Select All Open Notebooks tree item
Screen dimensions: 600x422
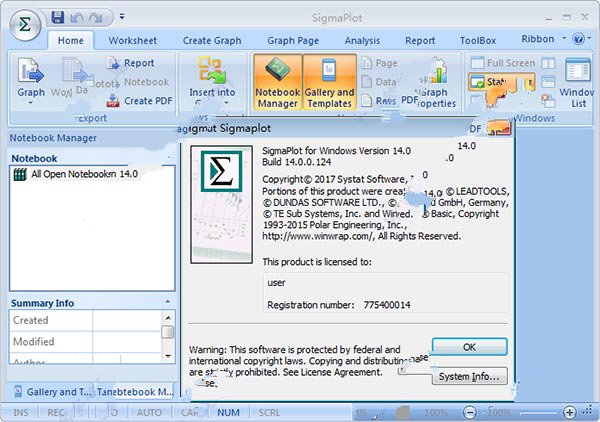point(76,174)
